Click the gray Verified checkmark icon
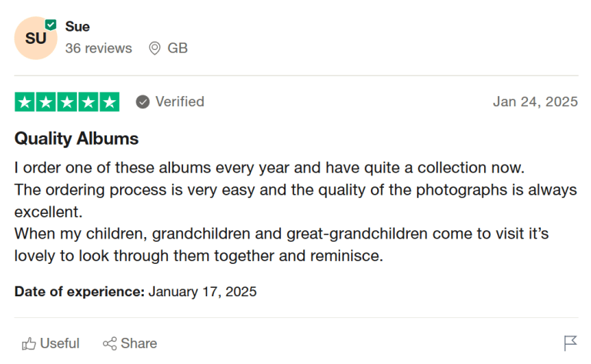This screenshot has height=364, width=591. click(x=142, y=102)
